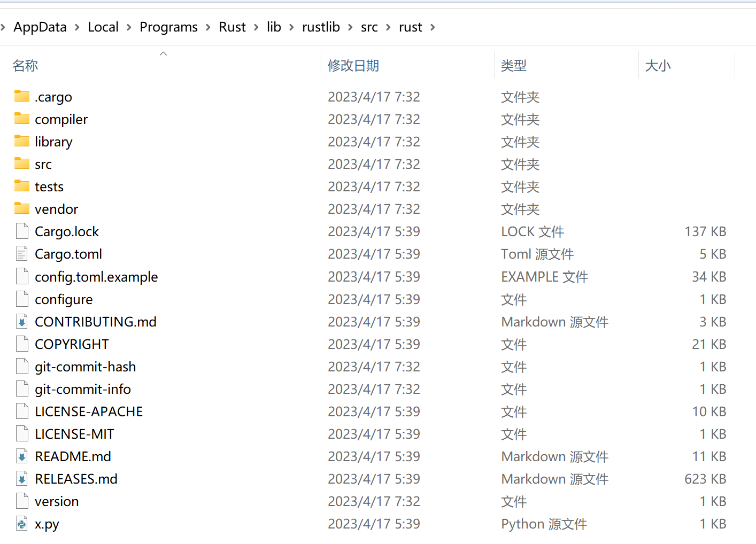Viewport: 756px width, 544px height.
Task: Expand the chevron after the rust breadcrumb
Action: click(433, 27)
